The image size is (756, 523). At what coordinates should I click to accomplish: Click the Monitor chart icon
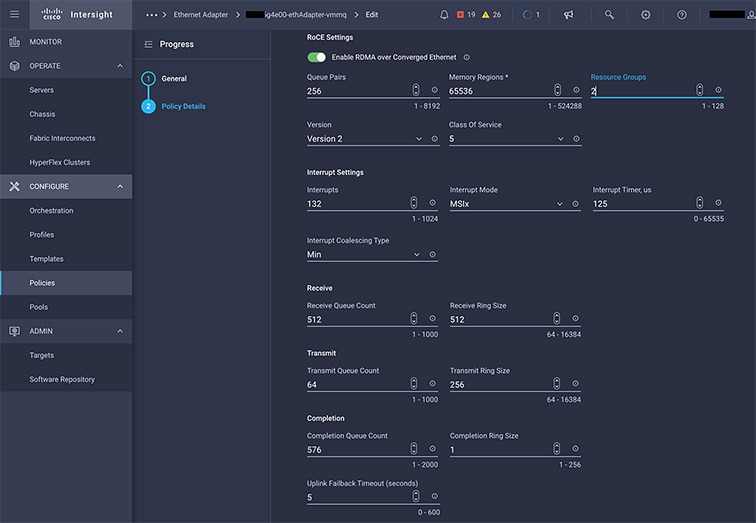tap(14, 42)
